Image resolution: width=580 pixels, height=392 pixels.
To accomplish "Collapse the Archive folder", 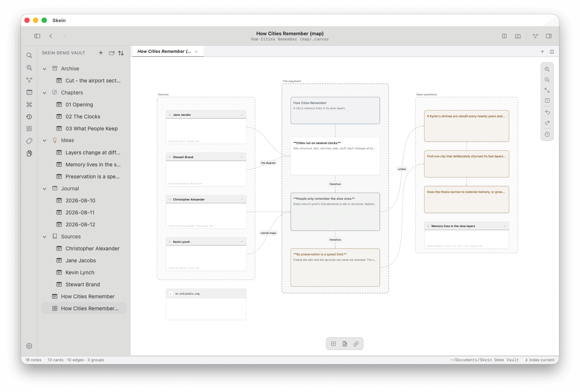I will coord(45,69).
